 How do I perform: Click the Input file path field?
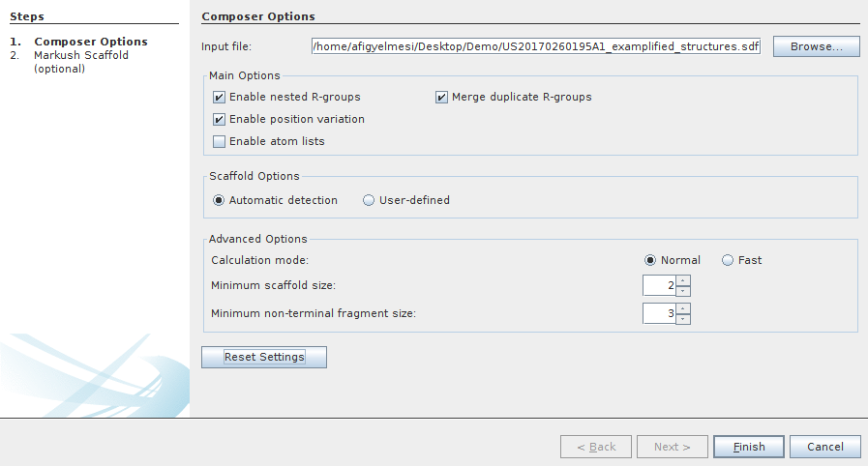point(536,46)
